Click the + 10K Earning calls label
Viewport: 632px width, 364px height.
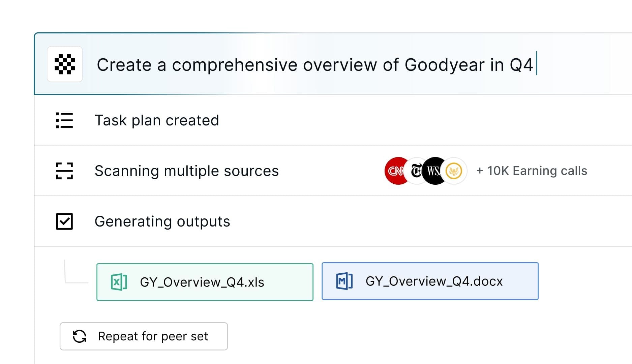point(532,171)
